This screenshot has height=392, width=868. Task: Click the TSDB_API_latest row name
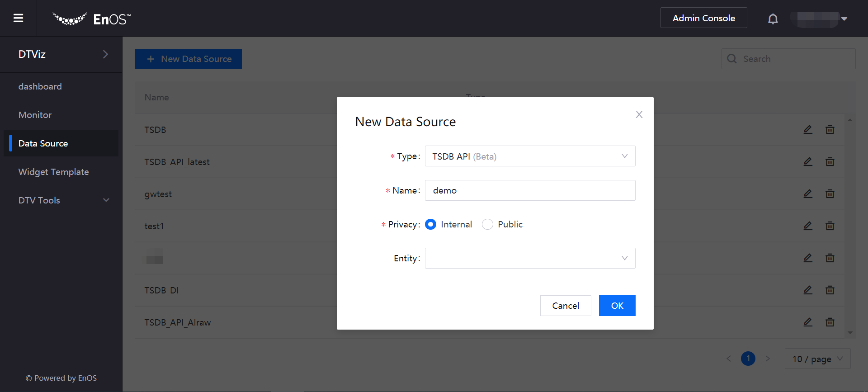177,162
